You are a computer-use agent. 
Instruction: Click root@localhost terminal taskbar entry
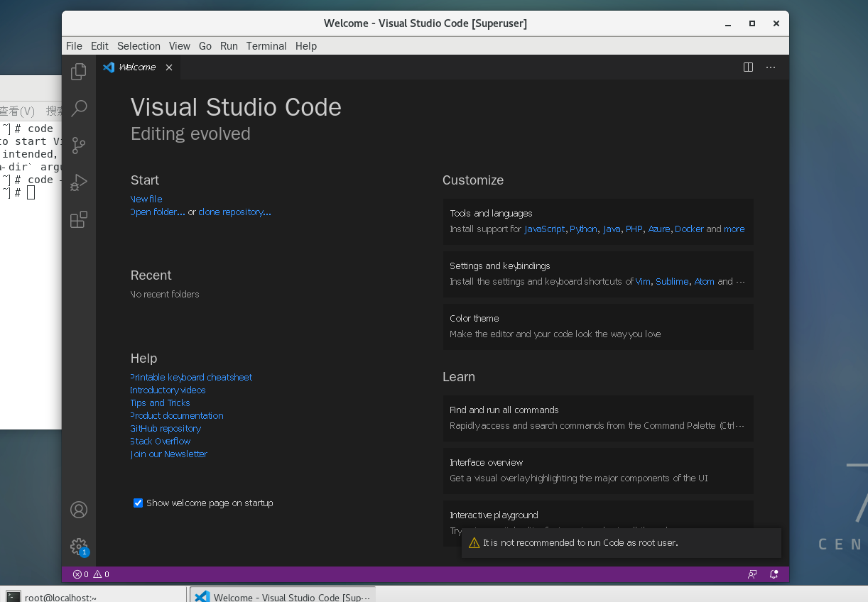coord(92,596)
